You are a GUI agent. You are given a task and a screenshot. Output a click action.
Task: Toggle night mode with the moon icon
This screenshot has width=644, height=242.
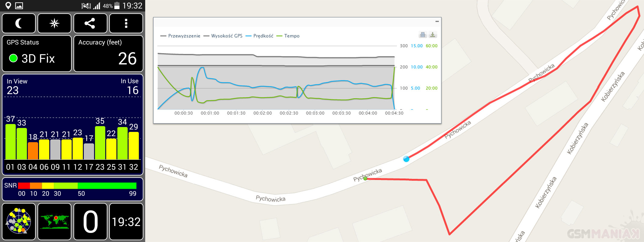pos(19,23)
